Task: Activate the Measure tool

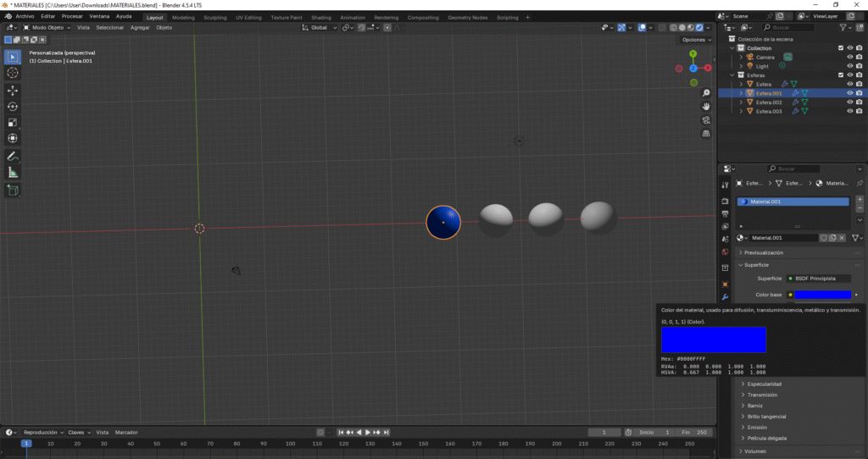Action: point(13,173)
